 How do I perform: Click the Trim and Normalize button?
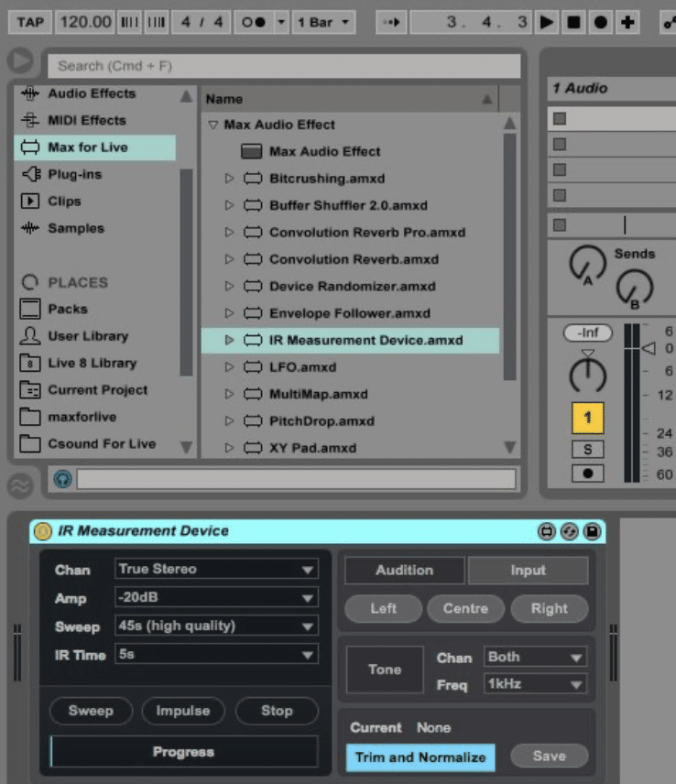click(x=420, y=757)
